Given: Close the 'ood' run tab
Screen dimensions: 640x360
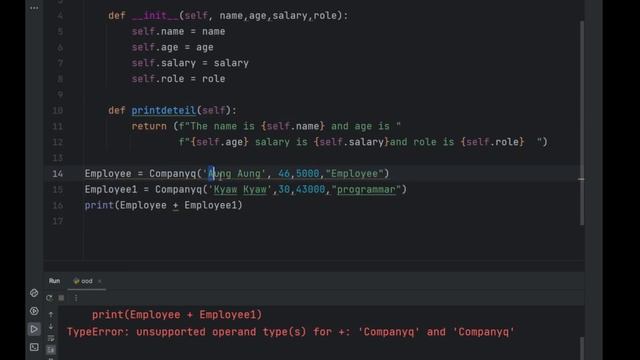Looking at the screenshot, I should tap(100, 281).
